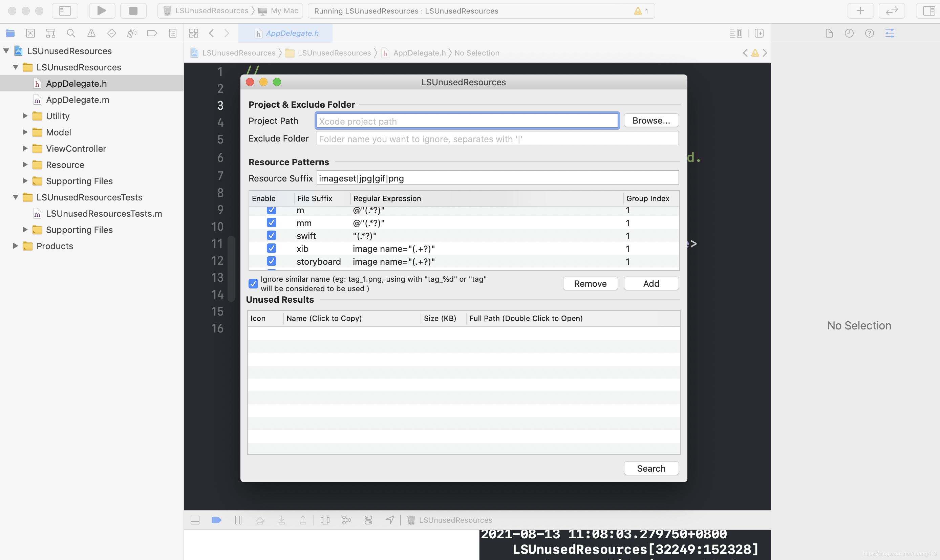
Task: Show the Attributes inspector sliders
Action: pos(890,33)
